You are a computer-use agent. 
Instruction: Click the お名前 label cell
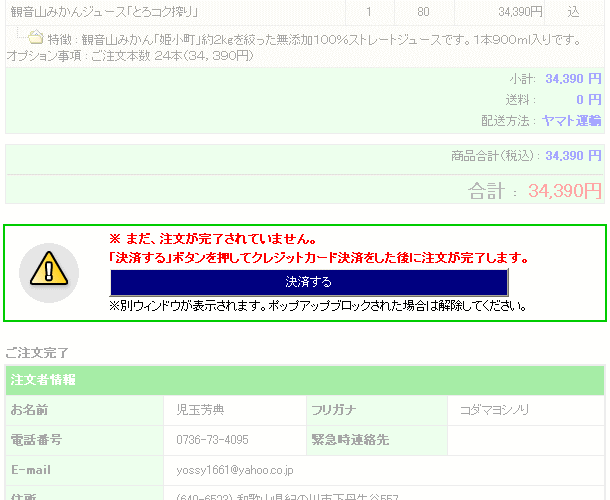[x=85, y=410]
